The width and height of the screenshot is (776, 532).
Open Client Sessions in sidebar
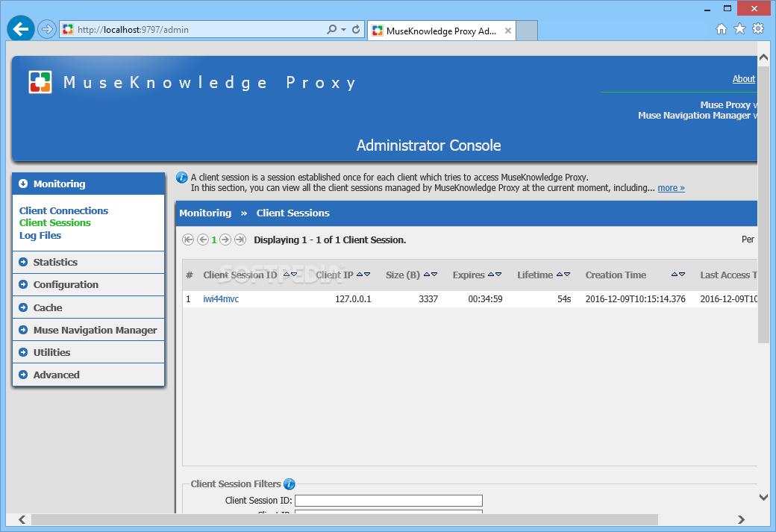[55, 222]
